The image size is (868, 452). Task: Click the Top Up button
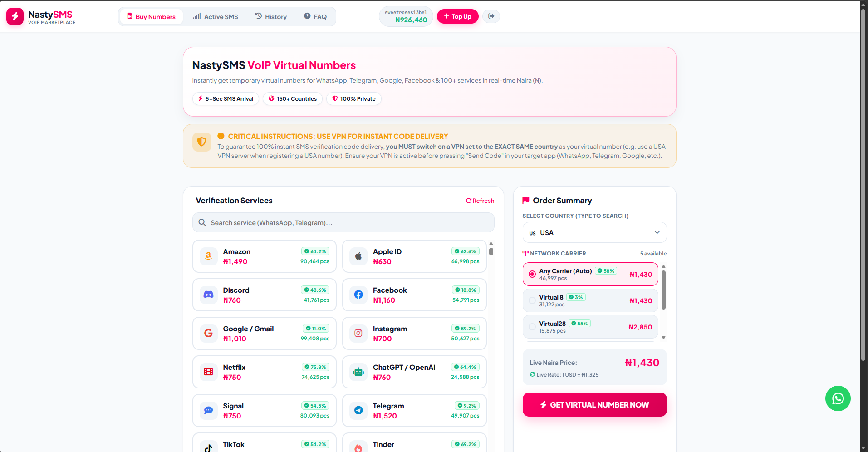click(458, 16)
